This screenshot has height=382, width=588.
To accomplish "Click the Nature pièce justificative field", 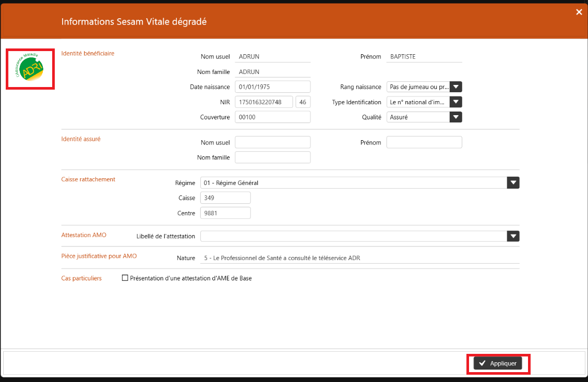I will [360, 258].
